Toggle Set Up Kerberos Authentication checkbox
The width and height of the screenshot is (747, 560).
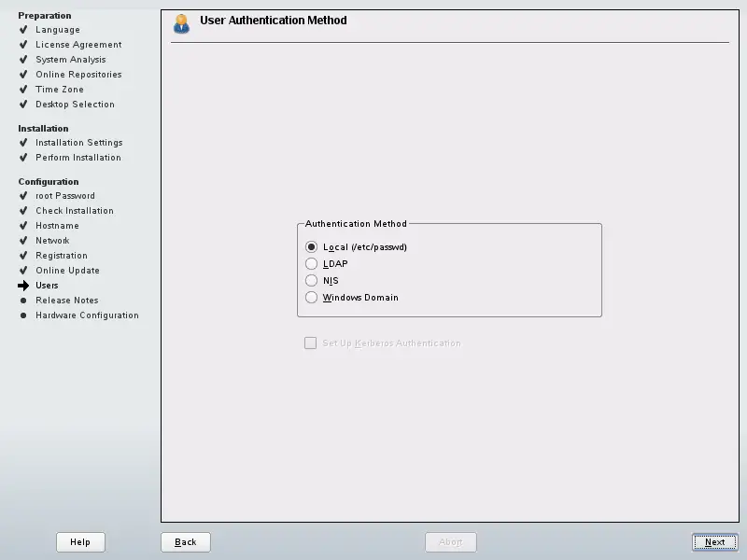(310, 343)
